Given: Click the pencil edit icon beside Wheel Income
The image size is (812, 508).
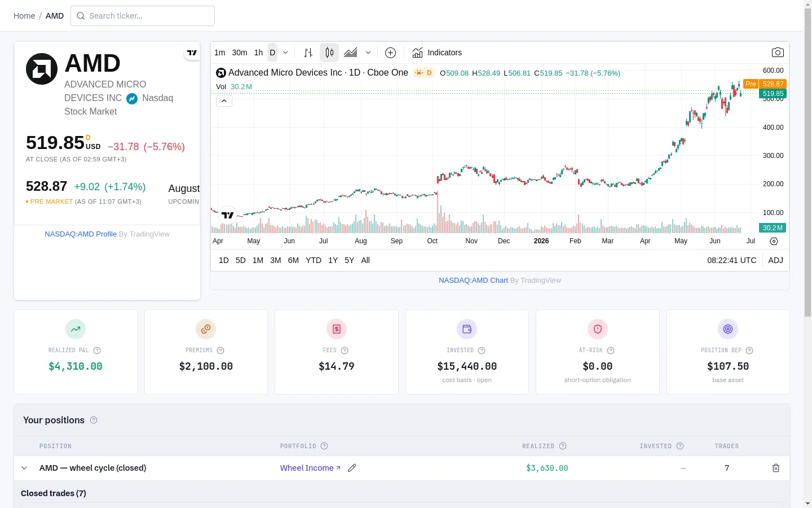Looking at the screenshot, I should [352, 468].
